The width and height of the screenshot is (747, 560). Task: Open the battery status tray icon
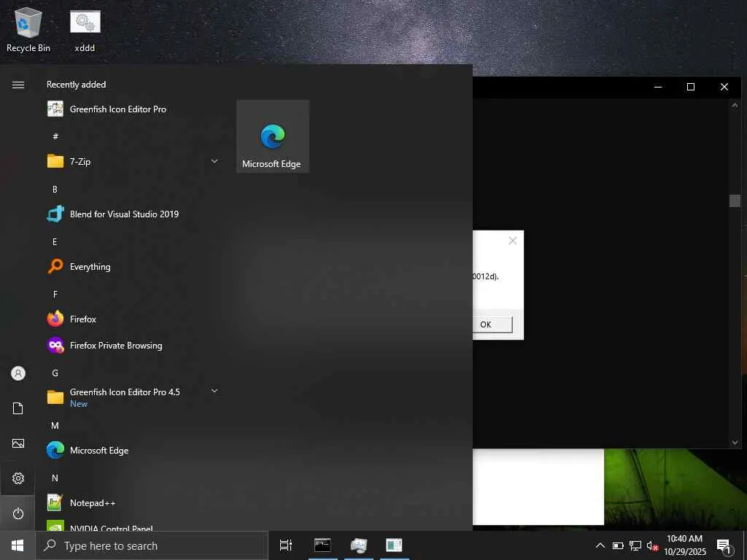[618, 545]
